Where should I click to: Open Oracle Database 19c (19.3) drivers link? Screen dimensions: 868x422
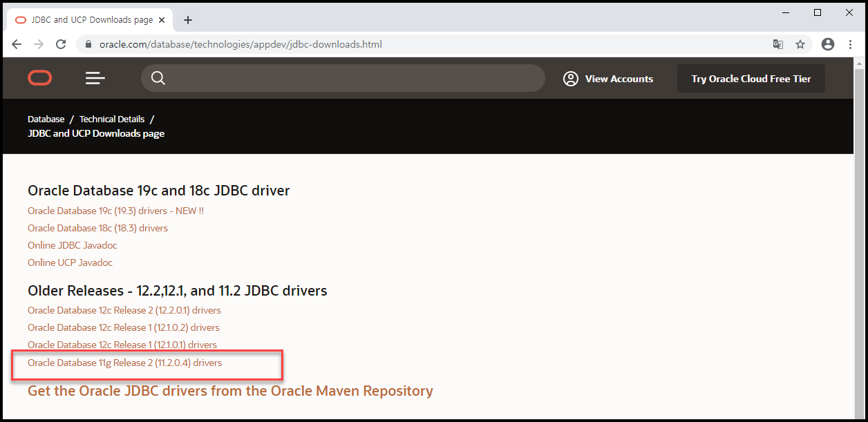click(115, 211)
